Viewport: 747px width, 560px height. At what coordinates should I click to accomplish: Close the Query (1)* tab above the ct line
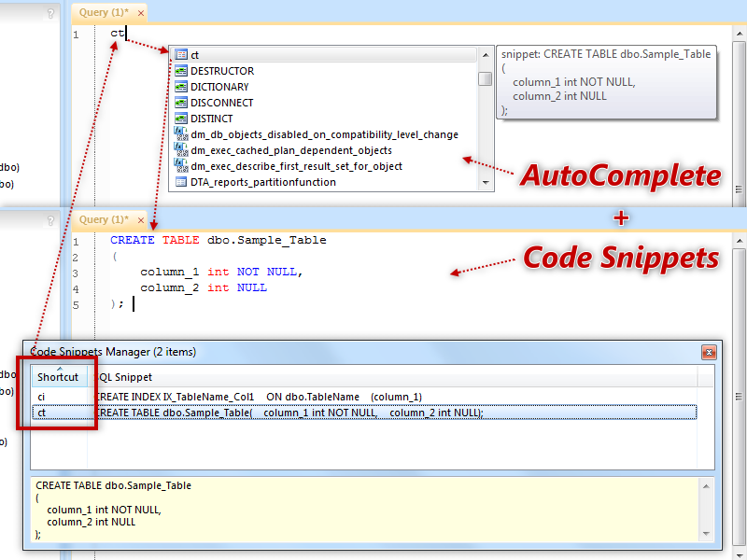(141, 13)
